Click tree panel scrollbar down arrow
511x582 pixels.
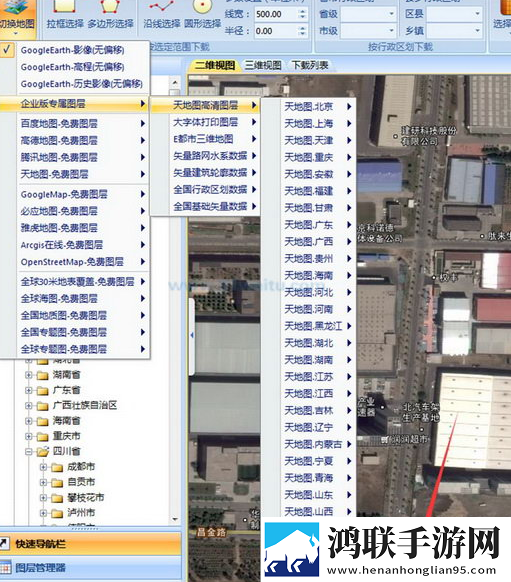pyautogui.click(x=175, y=519)
